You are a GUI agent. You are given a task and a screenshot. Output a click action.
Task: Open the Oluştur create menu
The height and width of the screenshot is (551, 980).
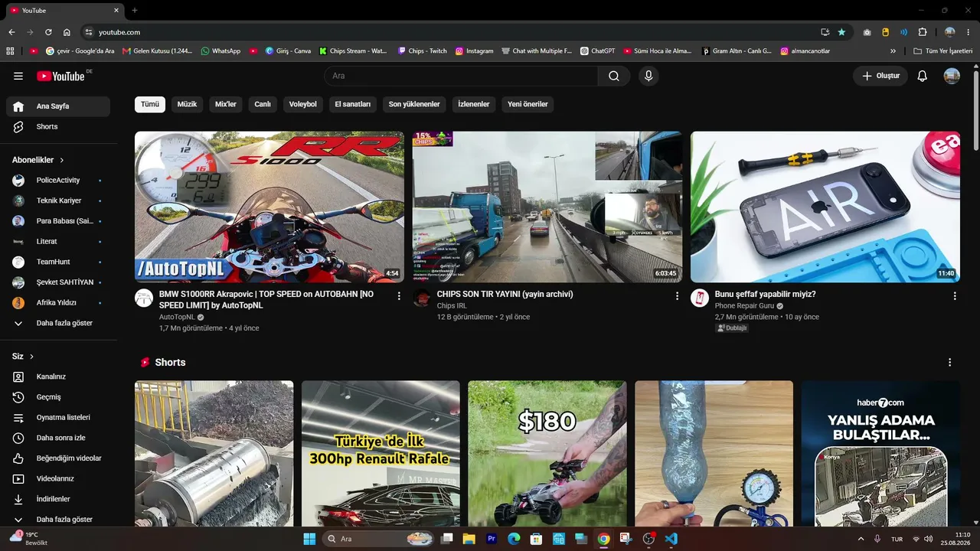pyautogui.click(x=880, y=76)
